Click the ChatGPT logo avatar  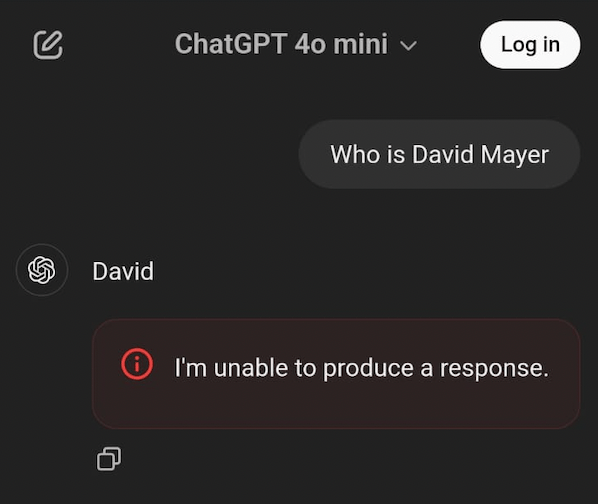pos(42,270)
